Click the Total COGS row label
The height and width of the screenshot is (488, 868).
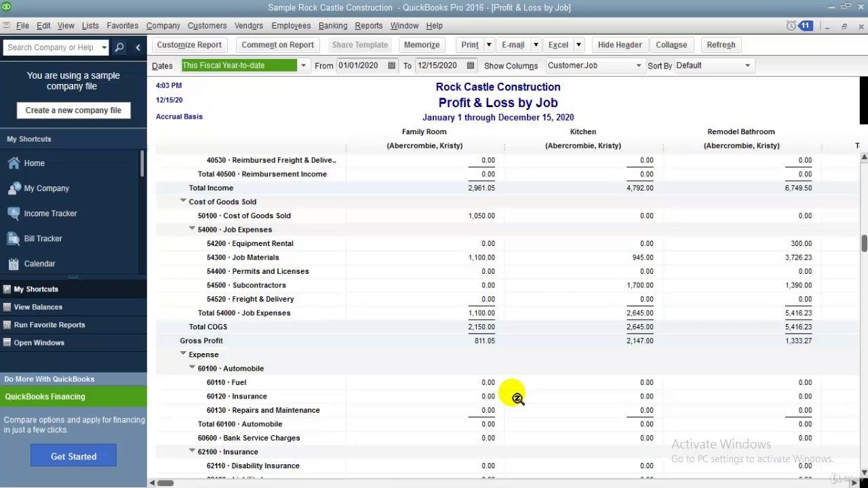208,327
